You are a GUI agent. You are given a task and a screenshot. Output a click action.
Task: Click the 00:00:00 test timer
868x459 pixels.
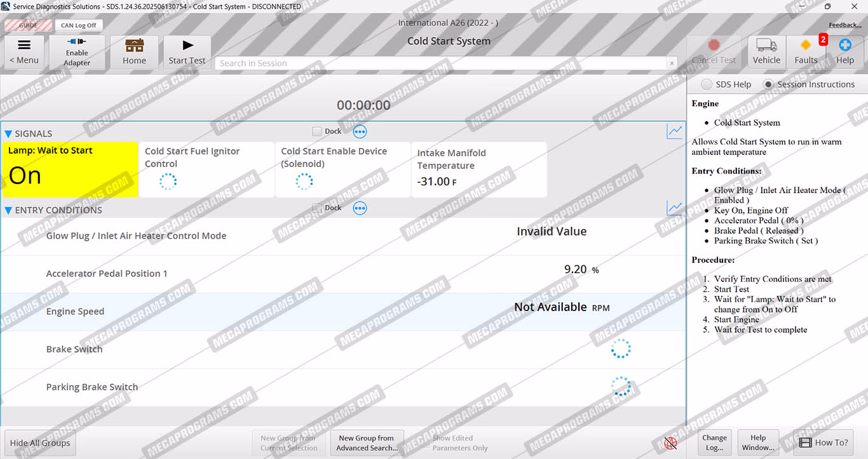coord(363,105)
